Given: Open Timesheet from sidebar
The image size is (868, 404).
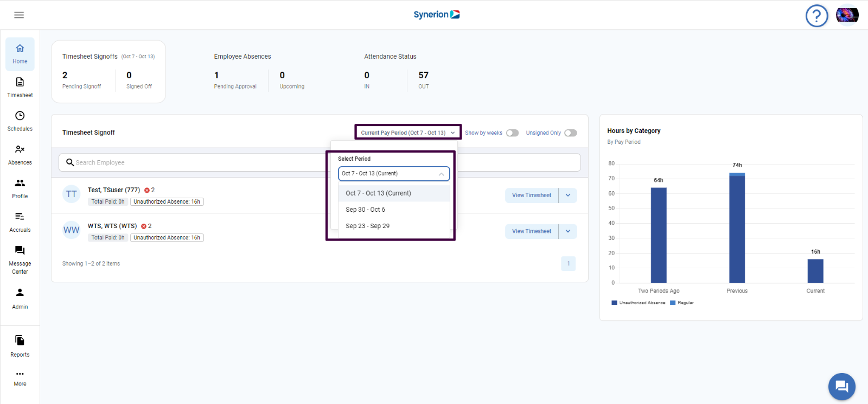Looking at the screenshot, I should point(20,87).
